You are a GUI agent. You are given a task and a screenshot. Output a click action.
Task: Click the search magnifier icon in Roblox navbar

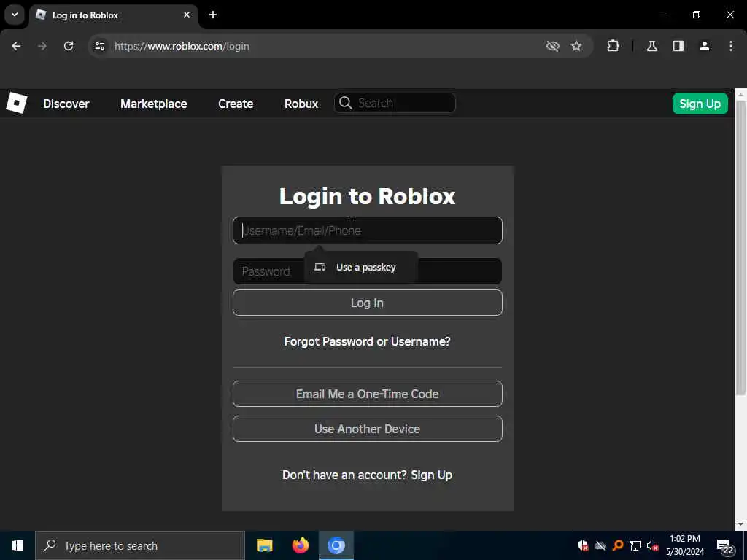pyautogui.click(x=346, y=103)
